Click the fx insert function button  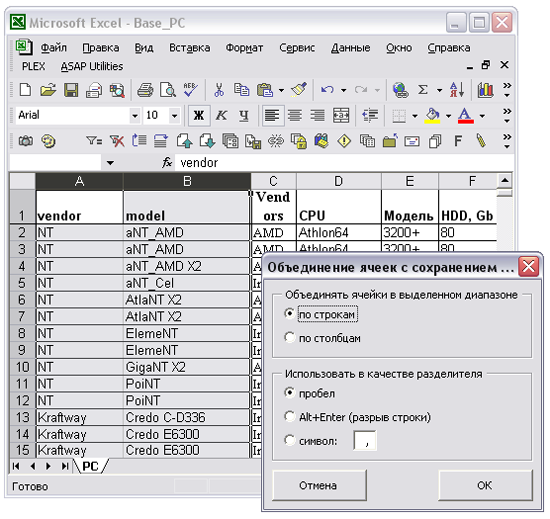[167, 163]
